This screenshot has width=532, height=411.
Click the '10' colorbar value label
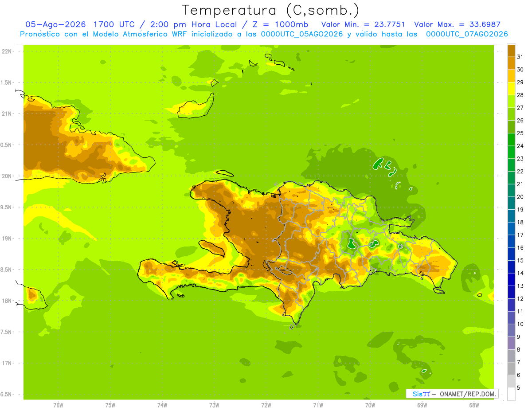click(x=520, y=324)
